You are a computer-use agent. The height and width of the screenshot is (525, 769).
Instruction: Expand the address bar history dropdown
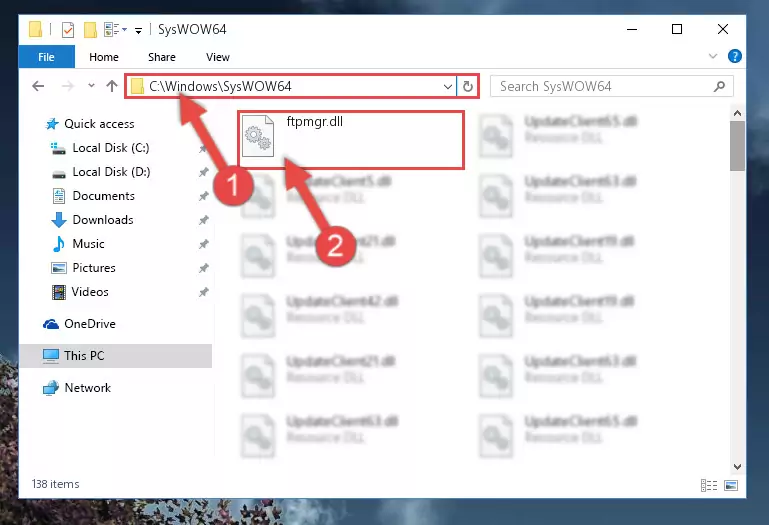(x=448, y=87)
